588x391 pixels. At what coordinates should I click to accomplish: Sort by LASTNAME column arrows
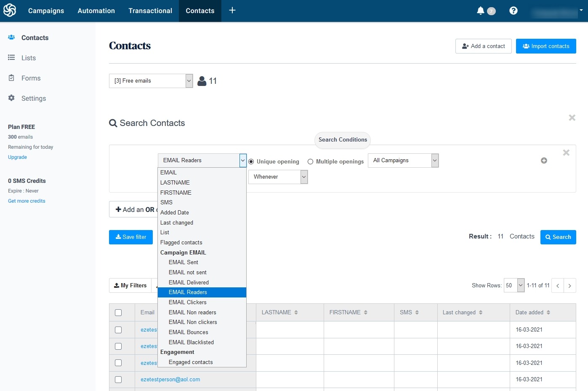pos(296,313)
